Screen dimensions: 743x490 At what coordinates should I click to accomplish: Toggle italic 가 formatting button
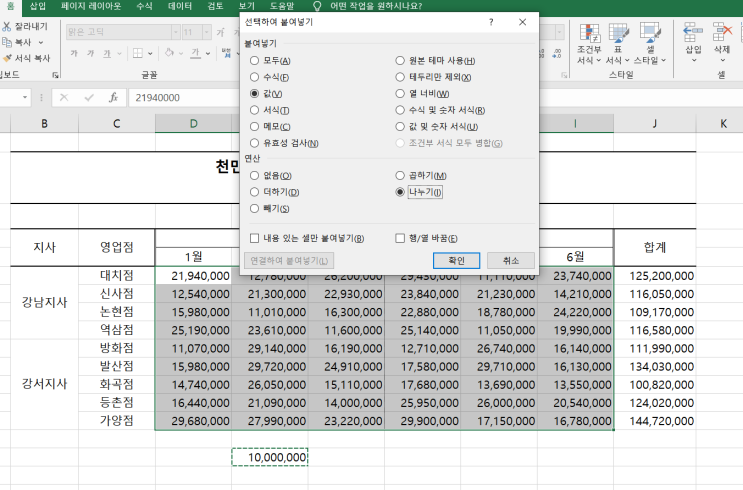90,53
